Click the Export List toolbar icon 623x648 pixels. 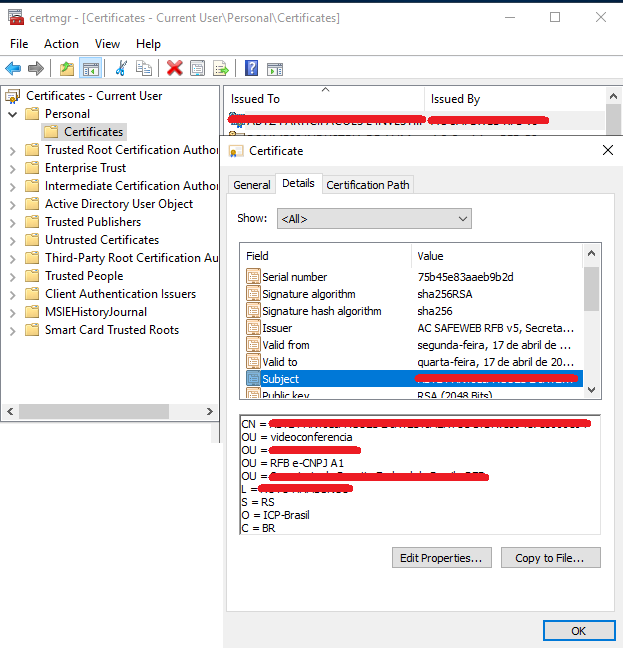click(x=221, y=68)
